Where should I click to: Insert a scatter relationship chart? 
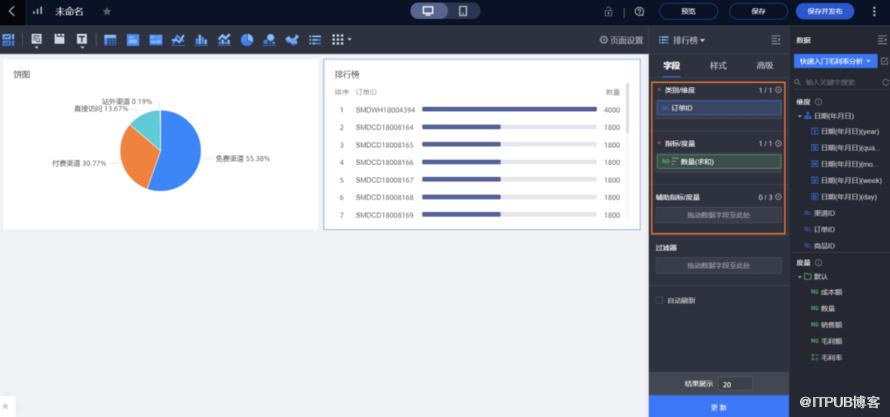pos(292,40)
